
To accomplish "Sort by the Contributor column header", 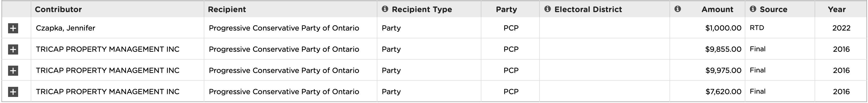I will (x=58, y=9).
